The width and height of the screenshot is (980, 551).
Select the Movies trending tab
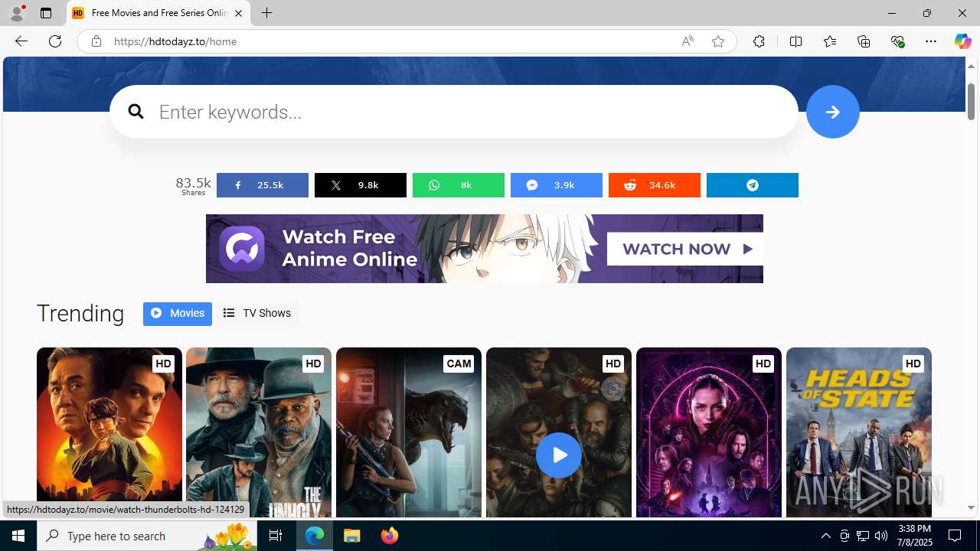[177, 313]
